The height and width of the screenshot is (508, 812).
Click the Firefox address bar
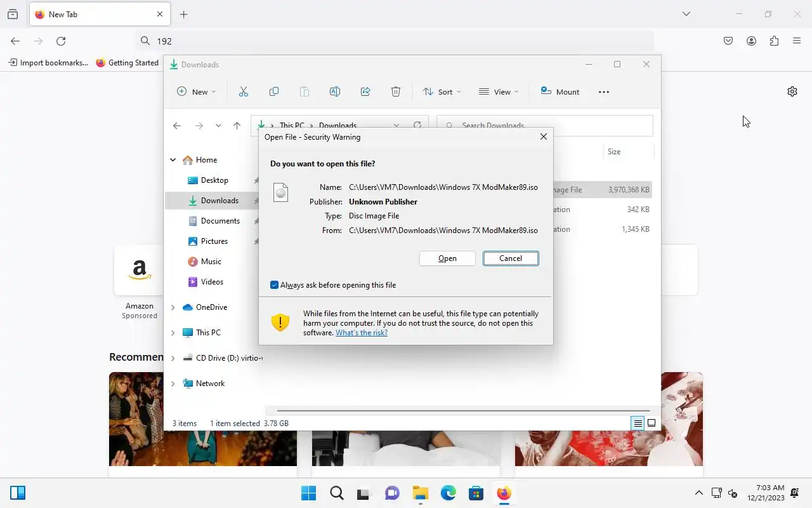point(393,41)
